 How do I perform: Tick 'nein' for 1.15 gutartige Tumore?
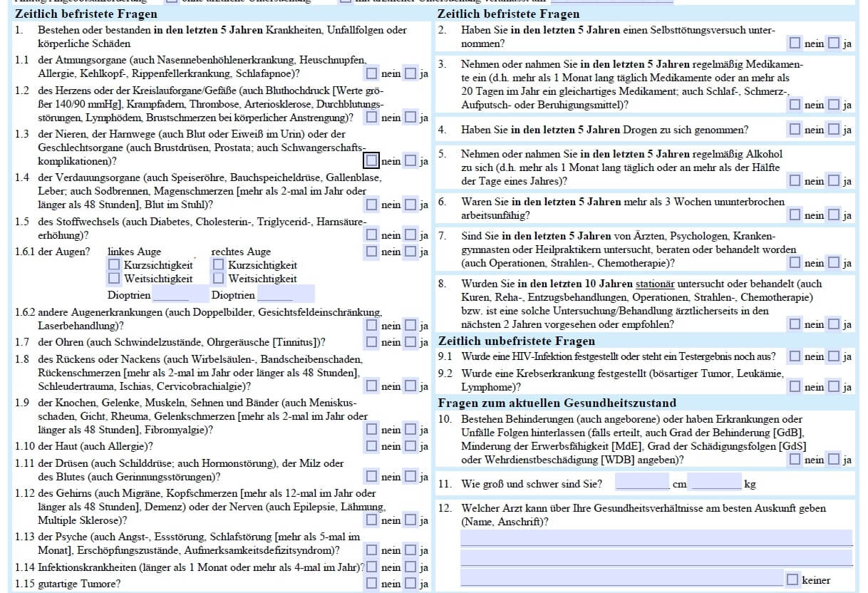click(x=372, y=583)
